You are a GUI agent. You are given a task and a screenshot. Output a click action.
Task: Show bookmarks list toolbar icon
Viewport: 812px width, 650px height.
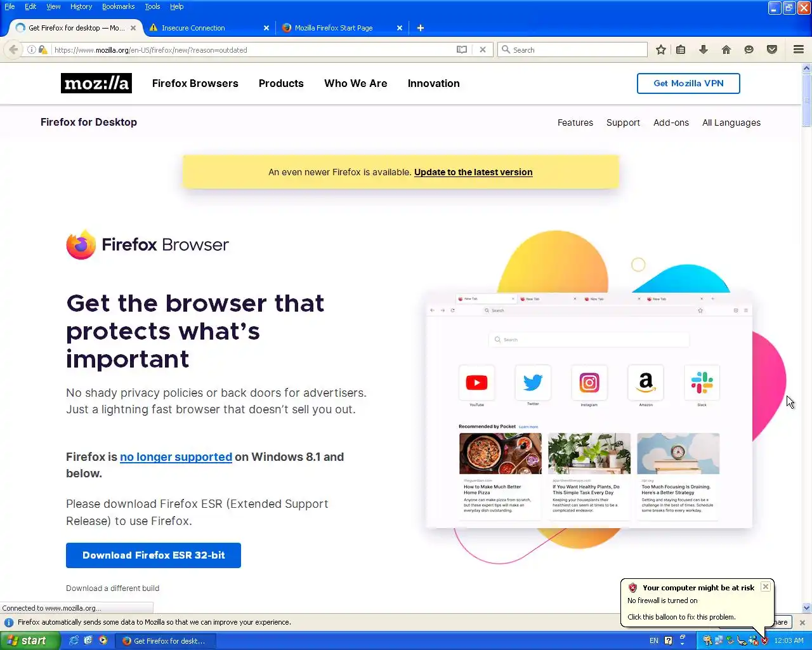click(681, 50)
